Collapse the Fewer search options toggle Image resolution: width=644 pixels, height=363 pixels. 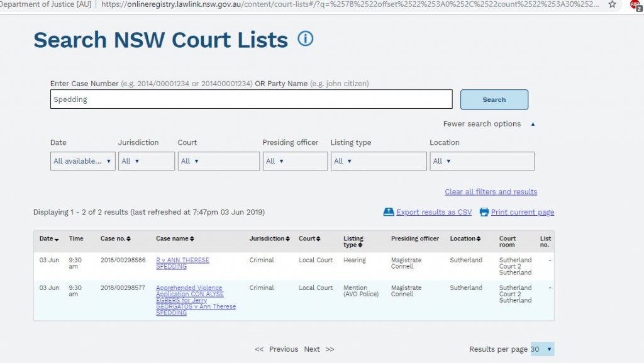[533, 124]
